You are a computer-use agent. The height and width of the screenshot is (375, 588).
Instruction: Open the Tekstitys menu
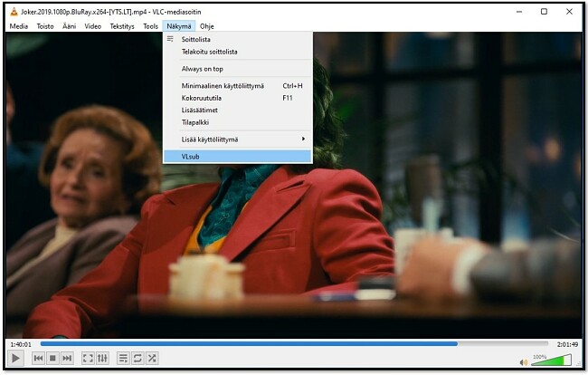(122, 26)
